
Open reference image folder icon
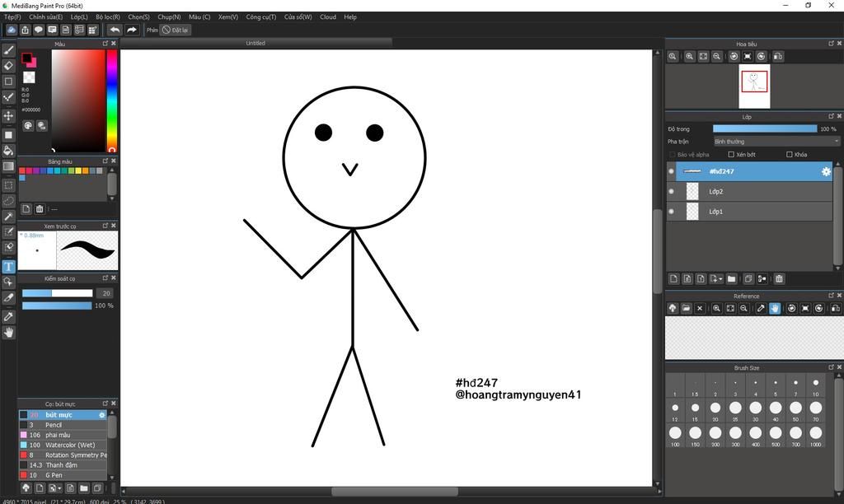686,308
